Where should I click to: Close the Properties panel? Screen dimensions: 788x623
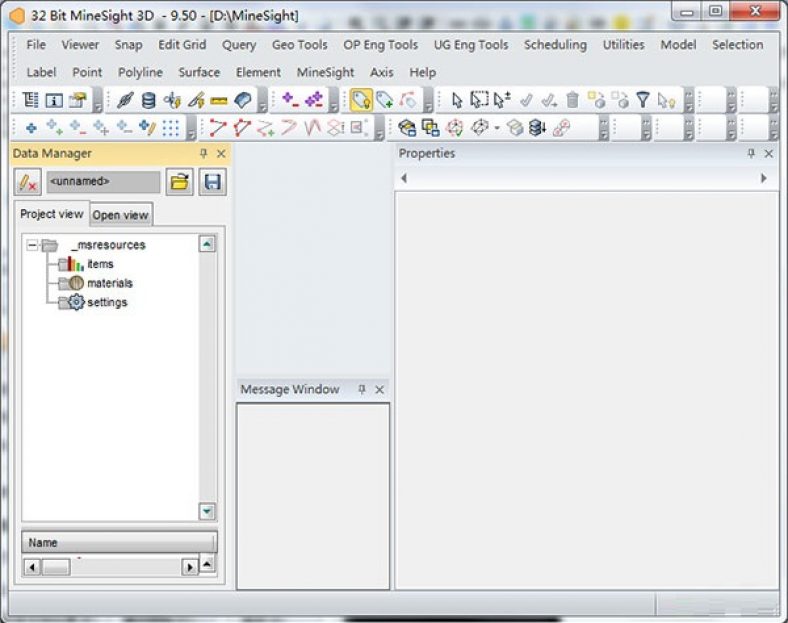point(769,154)
